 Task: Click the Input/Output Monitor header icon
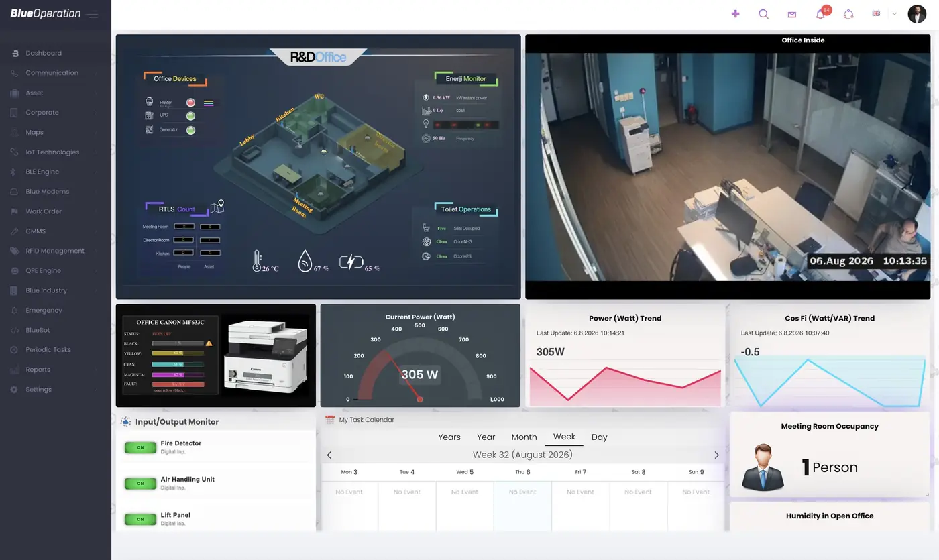pos(125,421)
